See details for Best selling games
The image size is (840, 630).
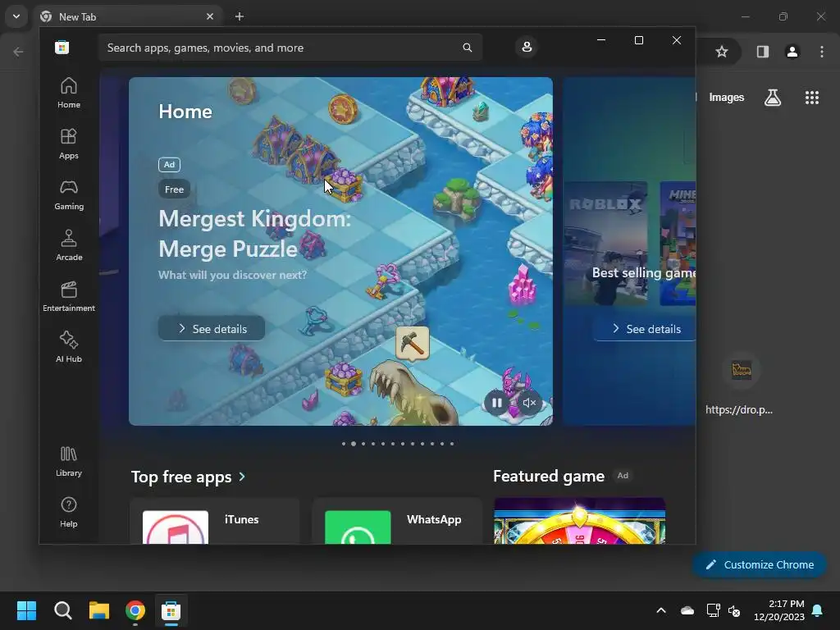point(645,328)
